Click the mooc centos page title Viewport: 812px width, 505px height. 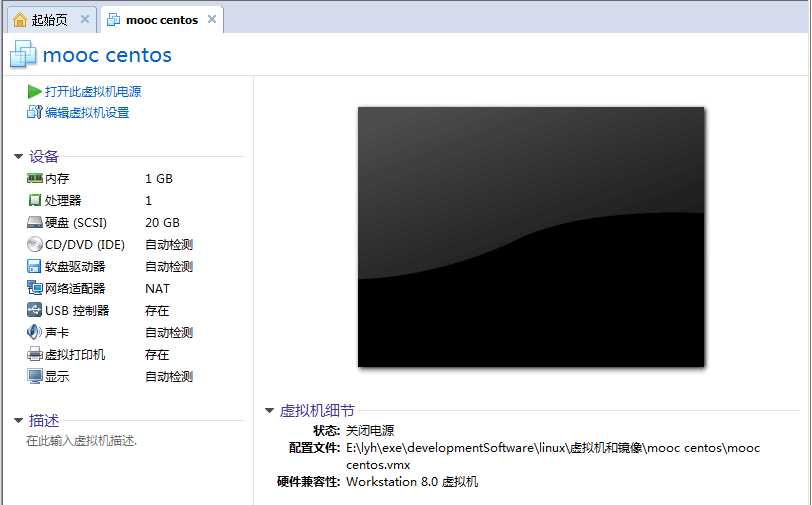pos(107,55)
